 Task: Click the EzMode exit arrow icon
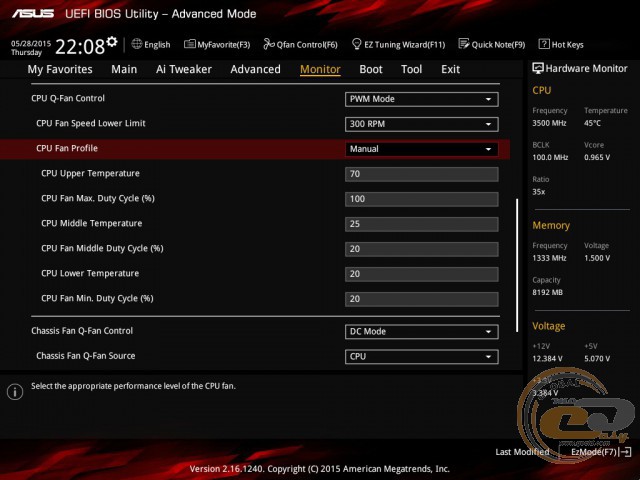625,452
